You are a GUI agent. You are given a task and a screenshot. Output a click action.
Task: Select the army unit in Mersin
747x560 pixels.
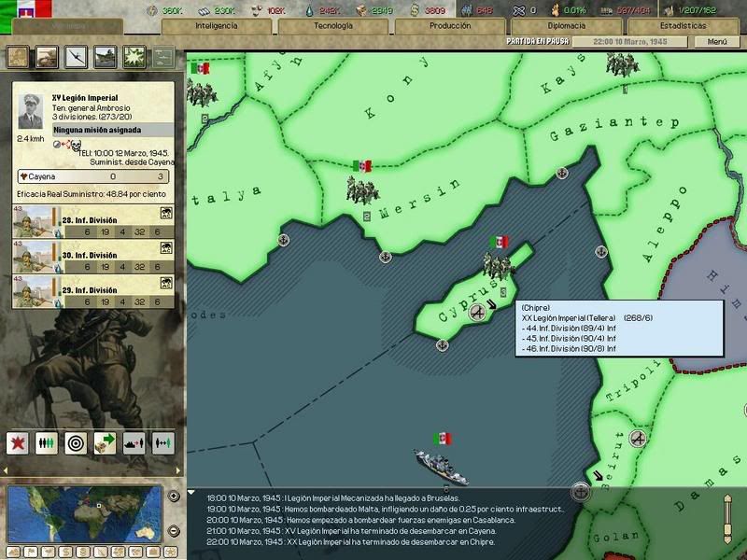tap(362, 190)
